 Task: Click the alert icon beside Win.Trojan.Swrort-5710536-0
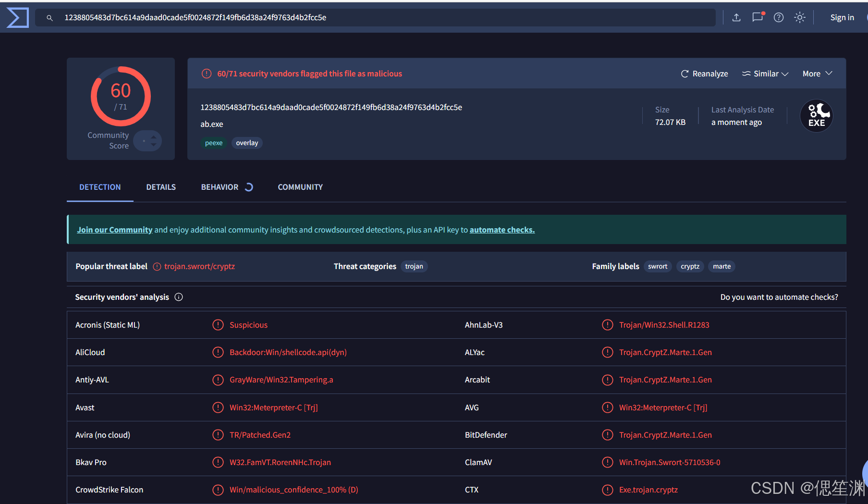[x=608, y=462]
